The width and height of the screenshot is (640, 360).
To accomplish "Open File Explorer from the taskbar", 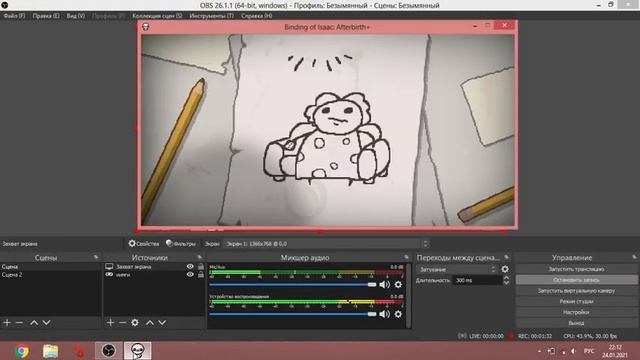I will 51,351.
